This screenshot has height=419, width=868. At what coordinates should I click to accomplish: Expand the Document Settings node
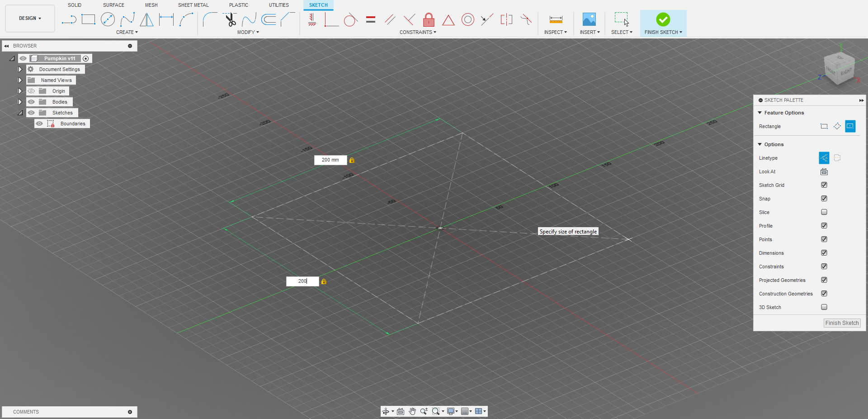20,69
